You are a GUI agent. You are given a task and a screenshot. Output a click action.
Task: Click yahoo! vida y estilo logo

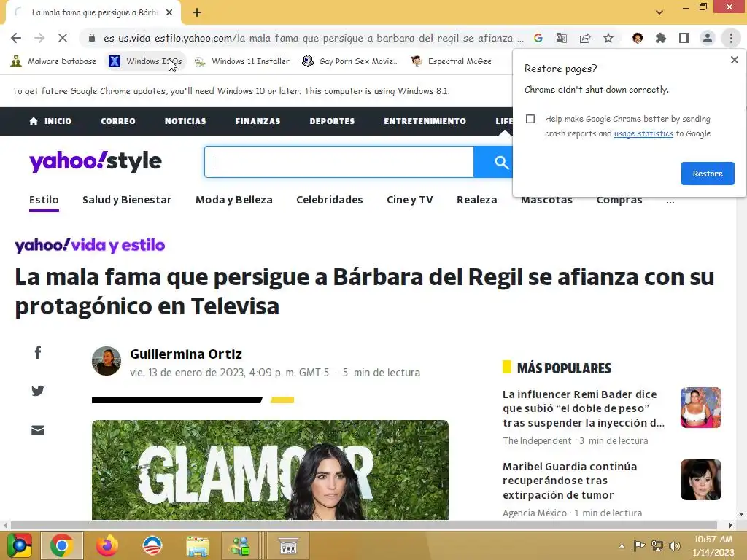click(x=90, y=245)
